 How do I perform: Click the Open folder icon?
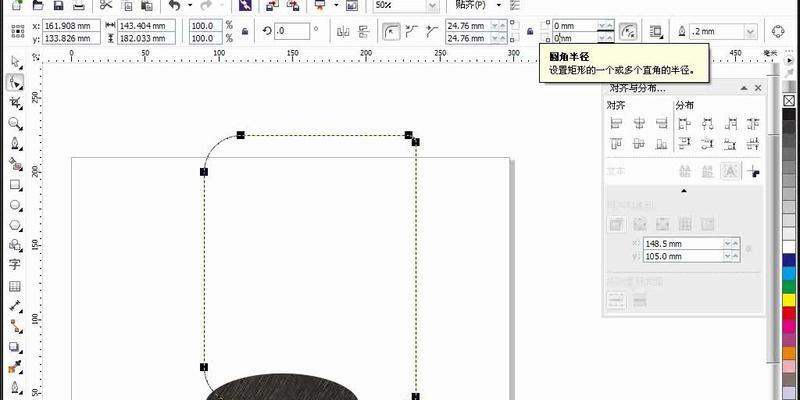point(37,6)
